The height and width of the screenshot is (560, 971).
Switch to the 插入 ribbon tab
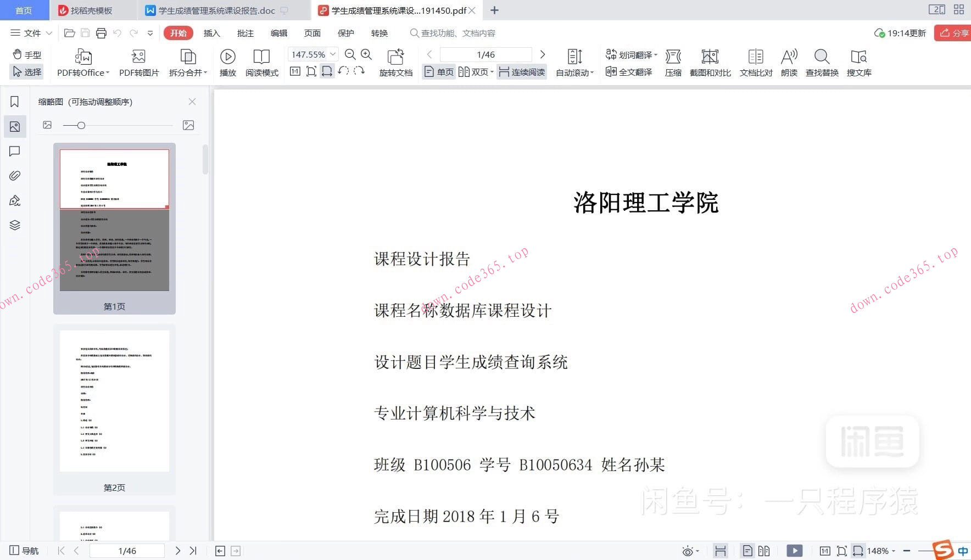212,32
